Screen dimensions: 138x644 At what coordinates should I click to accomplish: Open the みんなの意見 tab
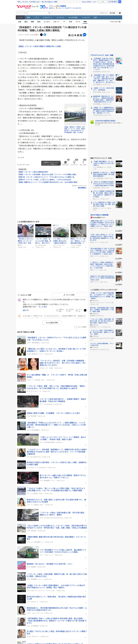73,17
